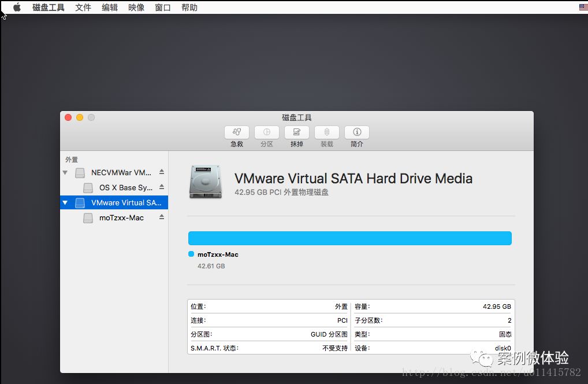The image size is (588, 384).
Task: Click the moTzxx-Mac volume icon in sidebar
Action: (x=88, y=217)
